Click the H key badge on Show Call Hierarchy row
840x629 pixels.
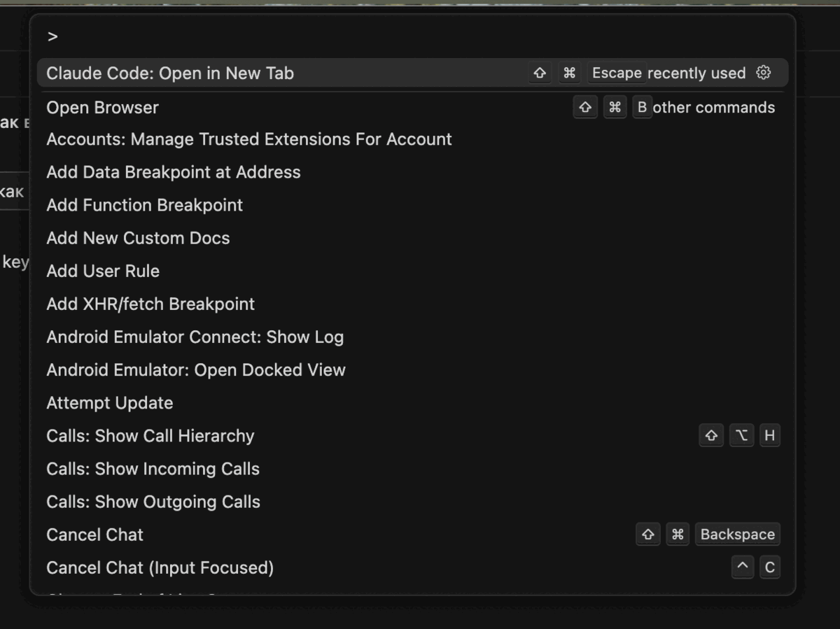[x=769, y=435]
